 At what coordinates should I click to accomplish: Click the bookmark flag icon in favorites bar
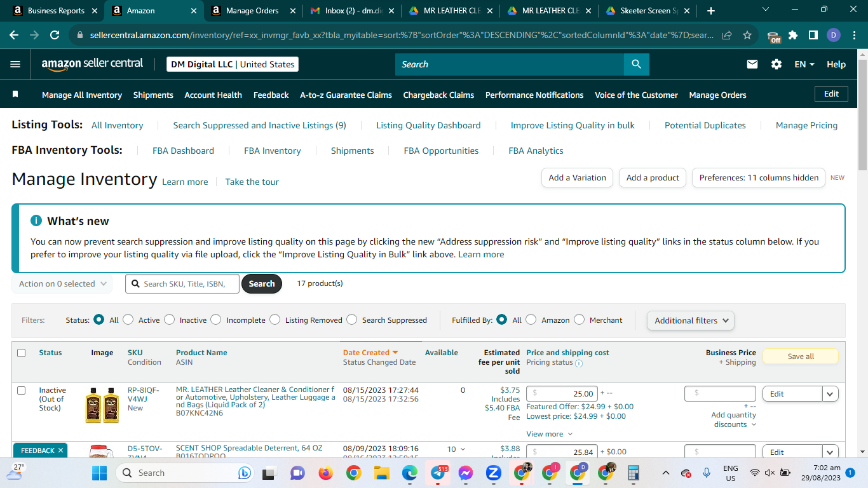15,94
